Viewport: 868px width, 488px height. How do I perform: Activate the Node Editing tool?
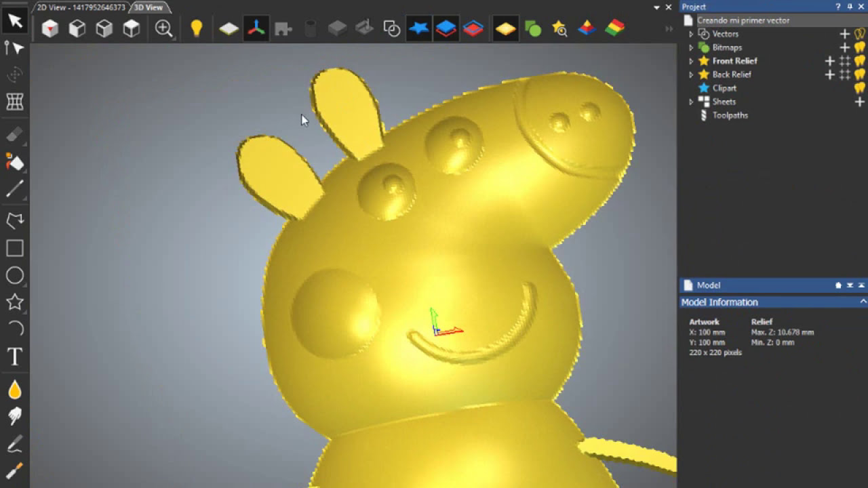15,48
